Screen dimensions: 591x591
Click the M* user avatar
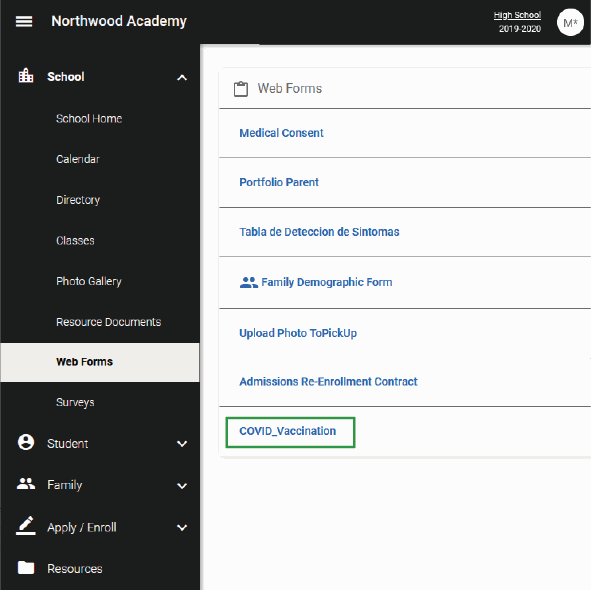[x=570, y=23]
